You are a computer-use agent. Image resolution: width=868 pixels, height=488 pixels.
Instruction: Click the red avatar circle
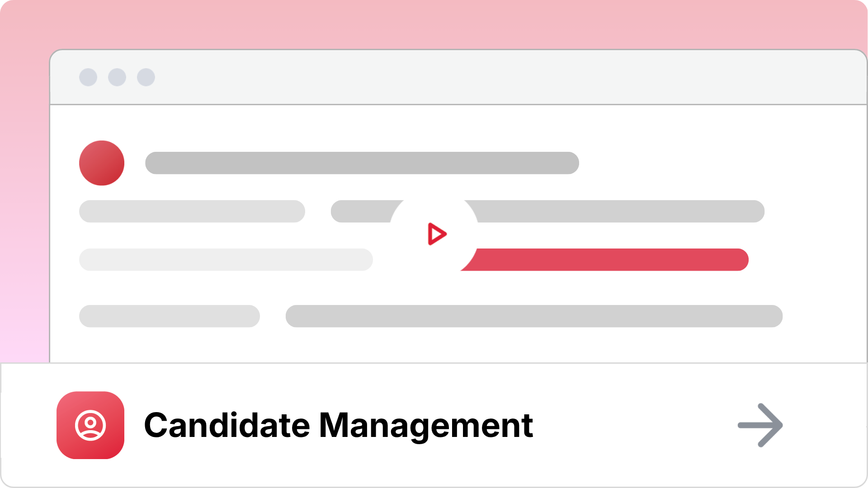pos(102,163)
